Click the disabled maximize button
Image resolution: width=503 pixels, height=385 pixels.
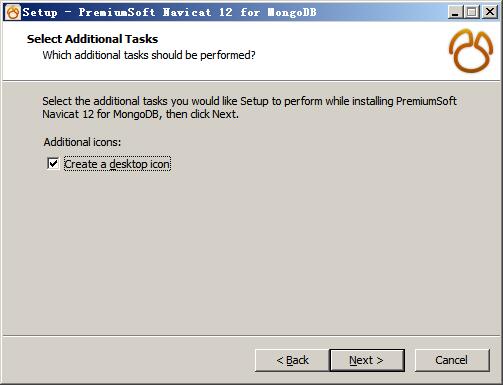472,12
